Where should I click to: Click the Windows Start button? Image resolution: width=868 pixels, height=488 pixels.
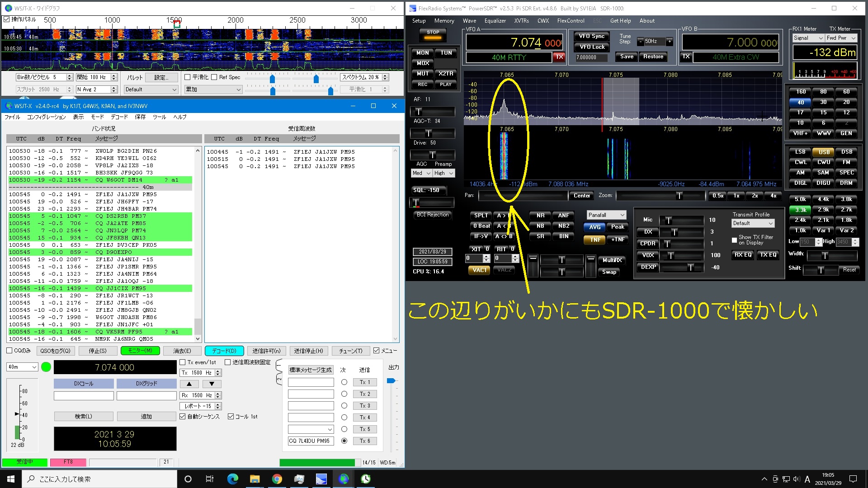[x=11, y=479]
